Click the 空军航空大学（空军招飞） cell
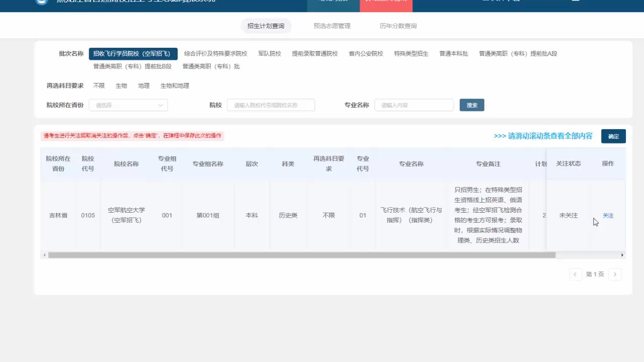Screen dimensions: 644x362 pos(126,216)
